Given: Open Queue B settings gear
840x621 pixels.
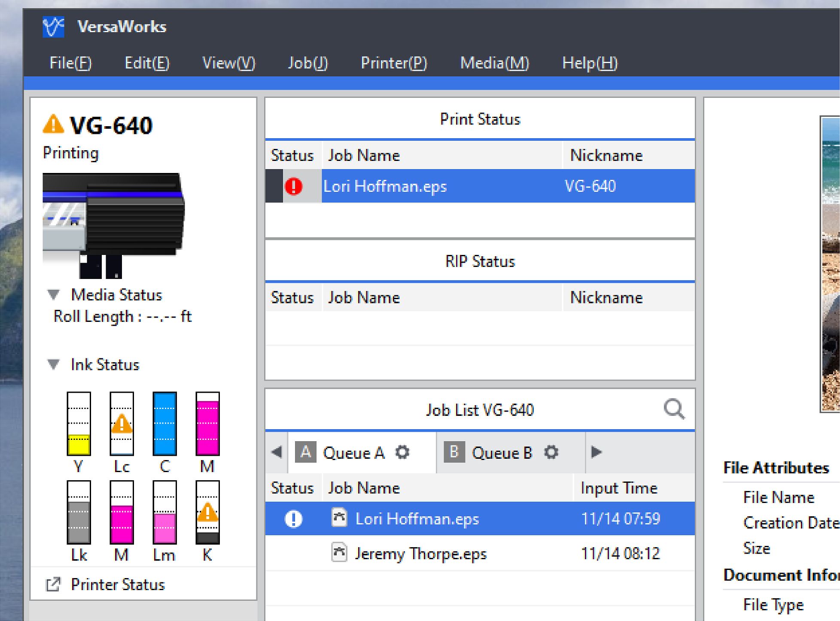Looking at the screenshot, I should point(551,452).
